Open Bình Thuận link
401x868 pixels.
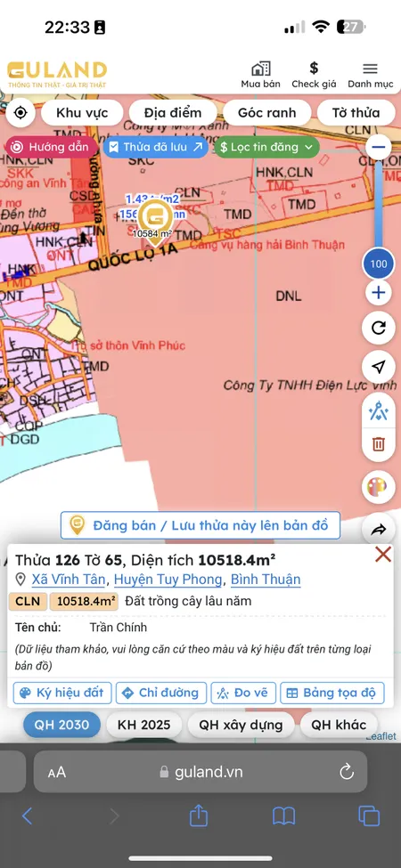pos(266,580)
